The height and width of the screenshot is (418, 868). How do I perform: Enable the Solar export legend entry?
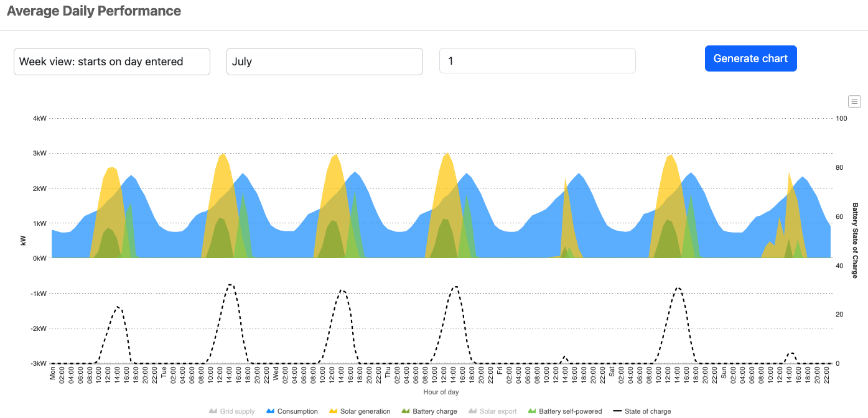coord(492,411)
